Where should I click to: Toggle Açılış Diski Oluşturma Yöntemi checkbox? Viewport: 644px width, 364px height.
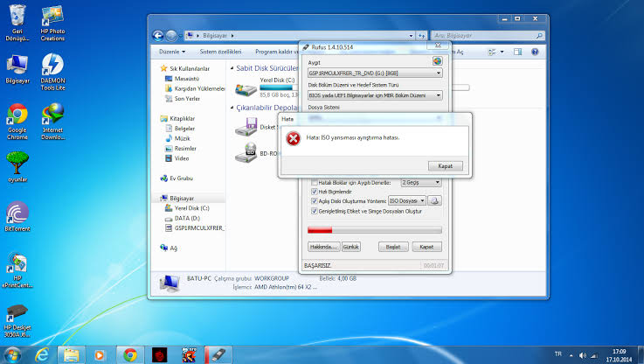coord(315,201)
